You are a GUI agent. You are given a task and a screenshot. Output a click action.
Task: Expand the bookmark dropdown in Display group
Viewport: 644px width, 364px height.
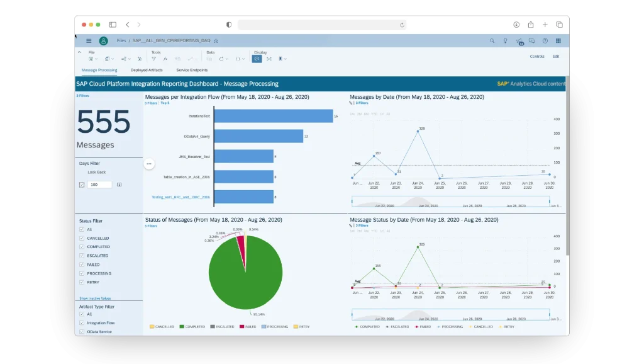click(x=286, y=59)
